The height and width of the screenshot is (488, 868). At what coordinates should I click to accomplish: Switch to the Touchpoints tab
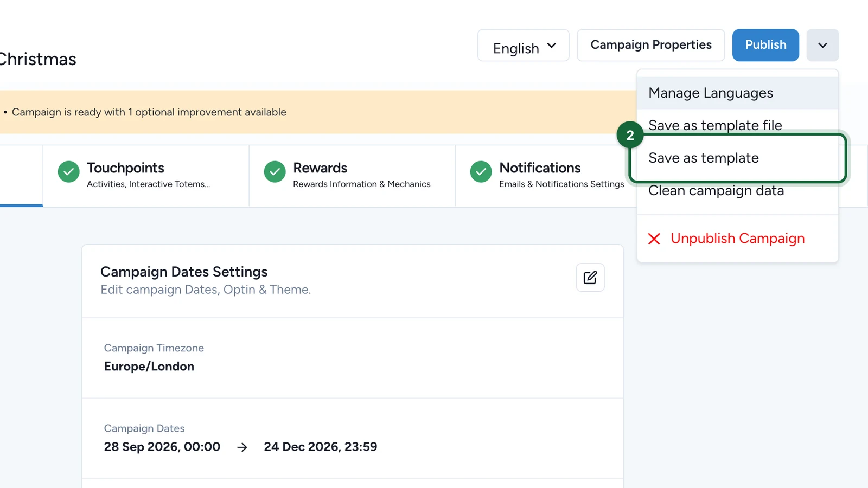[x=146, y=176]
